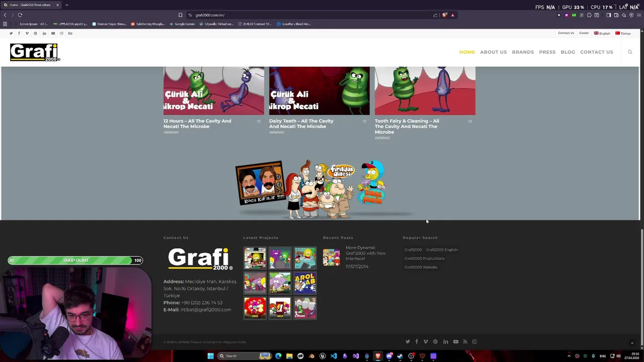Open the Instagram icon in the footer

tap(474, 342)
